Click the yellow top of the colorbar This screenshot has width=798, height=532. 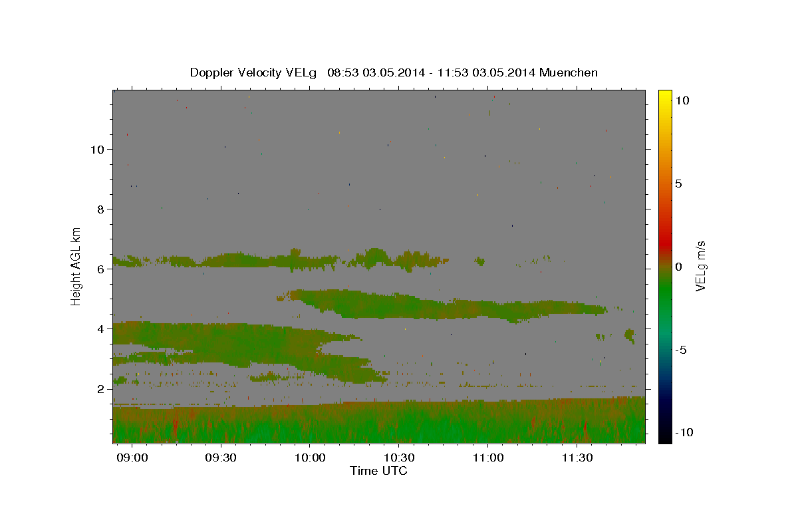[664, 94]
